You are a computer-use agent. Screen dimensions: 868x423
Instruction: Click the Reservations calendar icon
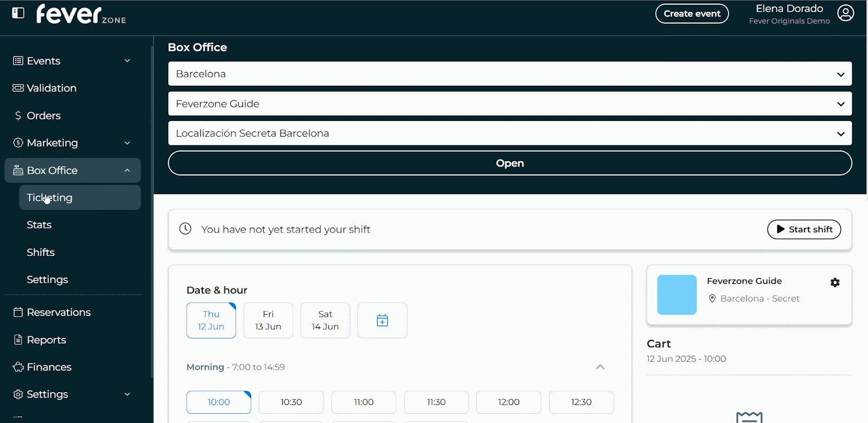(x=18, y=312)
